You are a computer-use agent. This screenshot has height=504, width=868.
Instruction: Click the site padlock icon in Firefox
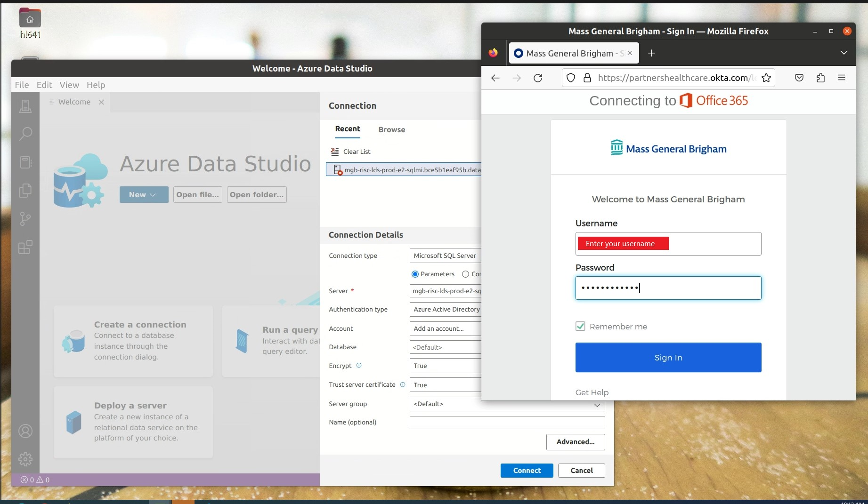(587, 78)
